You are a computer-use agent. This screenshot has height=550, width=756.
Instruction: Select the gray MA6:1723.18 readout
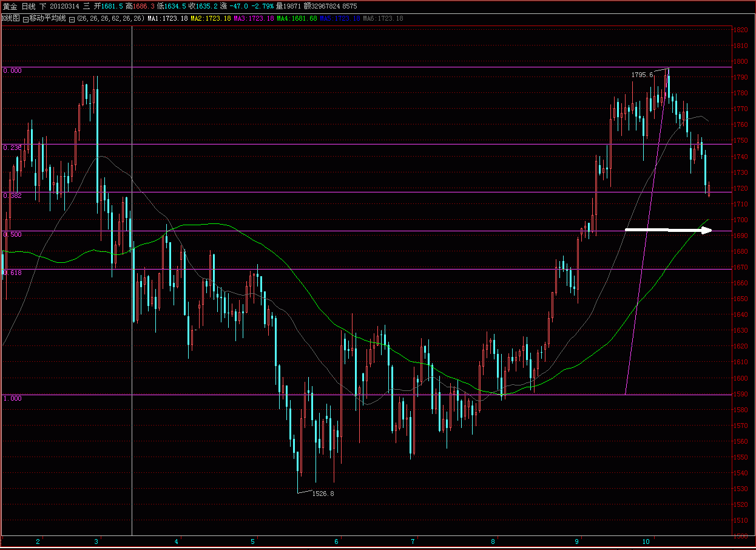(383, 19)
